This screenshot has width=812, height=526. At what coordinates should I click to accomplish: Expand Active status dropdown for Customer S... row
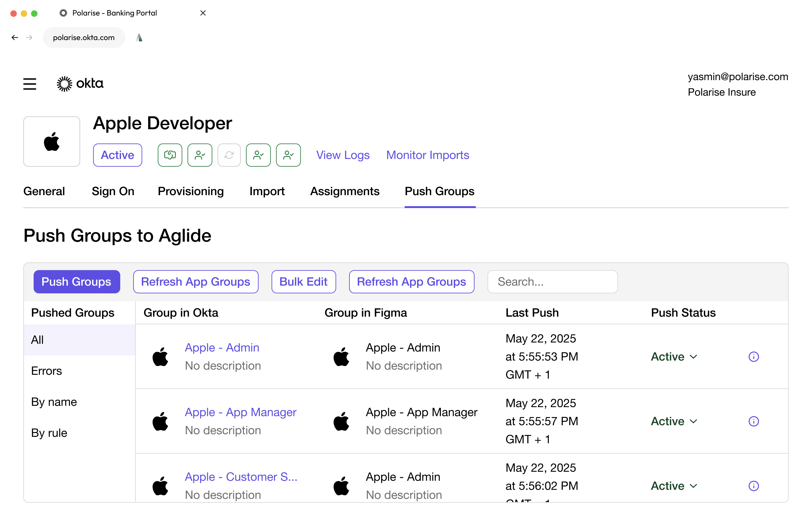(674, 486)
